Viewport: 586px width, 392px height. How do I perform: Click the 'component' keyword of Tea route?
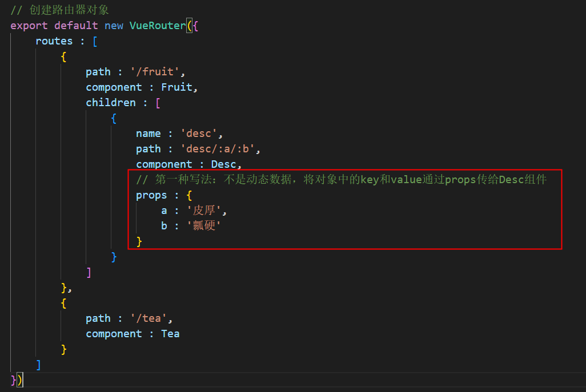pos(114,333)
